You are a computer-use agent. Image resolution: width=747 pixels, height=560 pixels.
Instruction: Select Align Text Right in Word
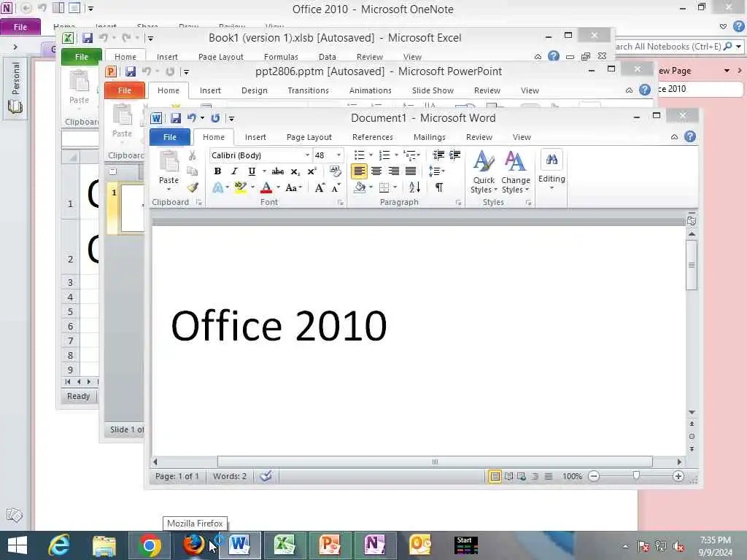[x=393, y=171]
